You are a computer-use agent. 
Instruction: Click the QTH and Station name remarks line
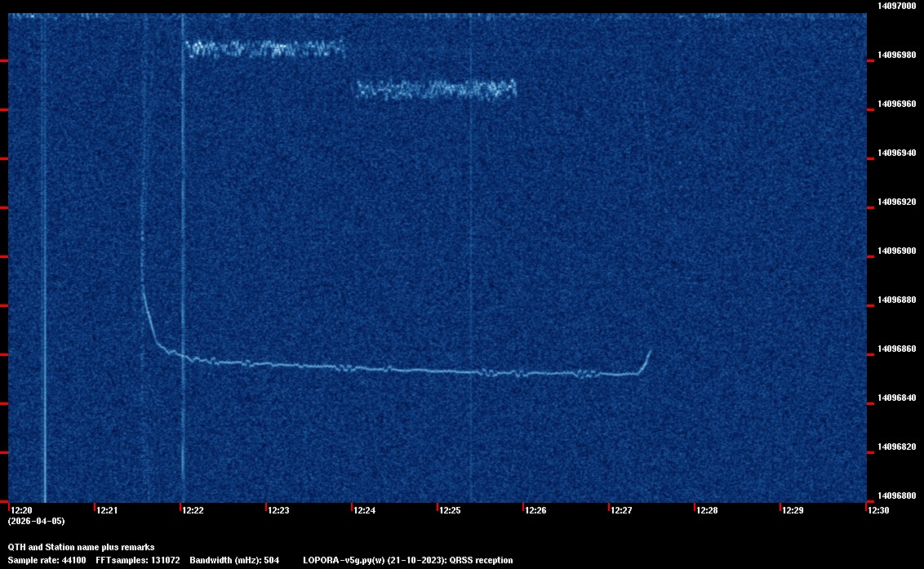(x=82, y=547)
